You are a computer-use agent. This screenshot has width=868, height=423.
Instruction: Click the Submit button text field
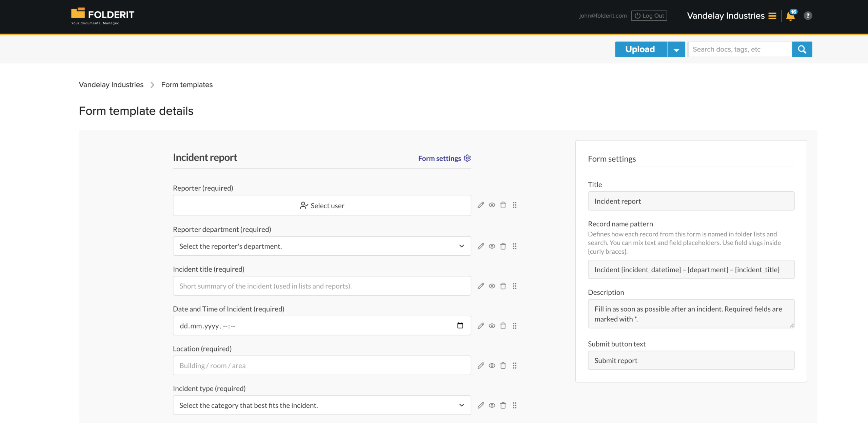tap(691, 360)
